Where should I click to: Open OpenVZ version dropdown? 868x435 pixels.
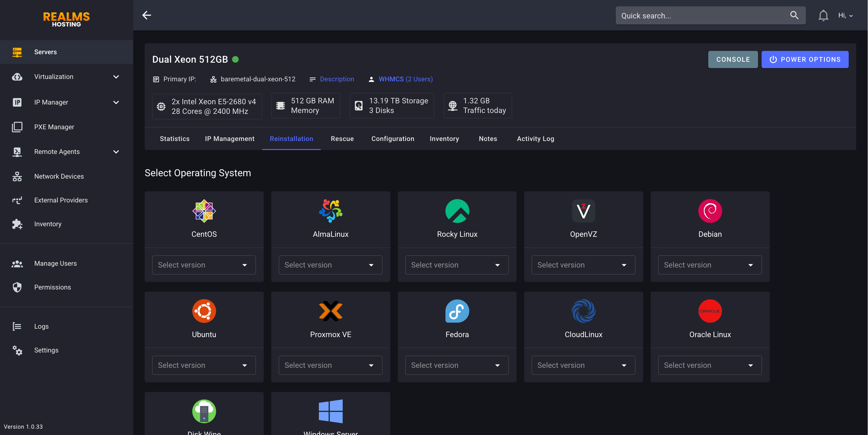pos(583,265)
